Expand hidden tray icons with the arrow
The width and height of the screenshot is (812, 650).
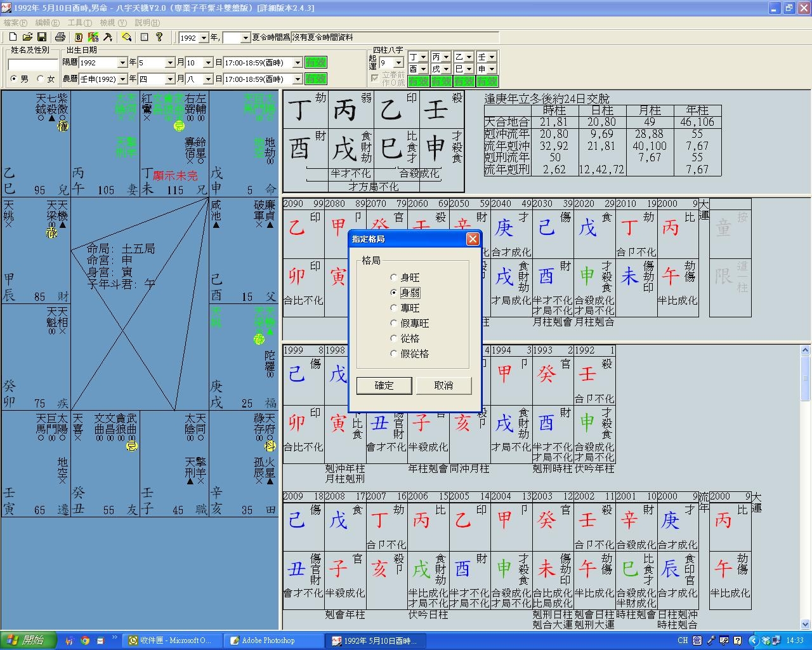pyautogui.click(x=754, y=640)
